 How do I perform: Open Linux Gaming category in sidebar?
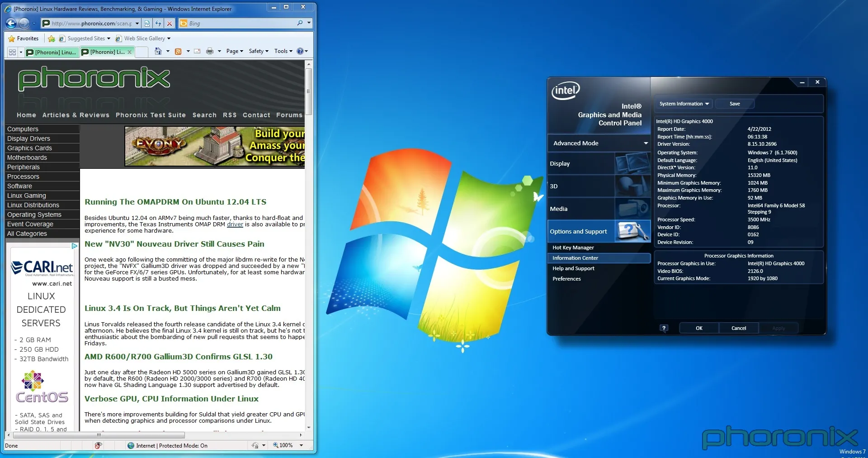(x=42, y=196)
